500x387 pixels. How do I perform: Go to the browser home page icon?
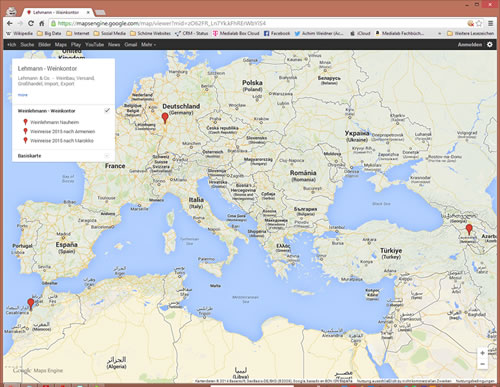42,23
